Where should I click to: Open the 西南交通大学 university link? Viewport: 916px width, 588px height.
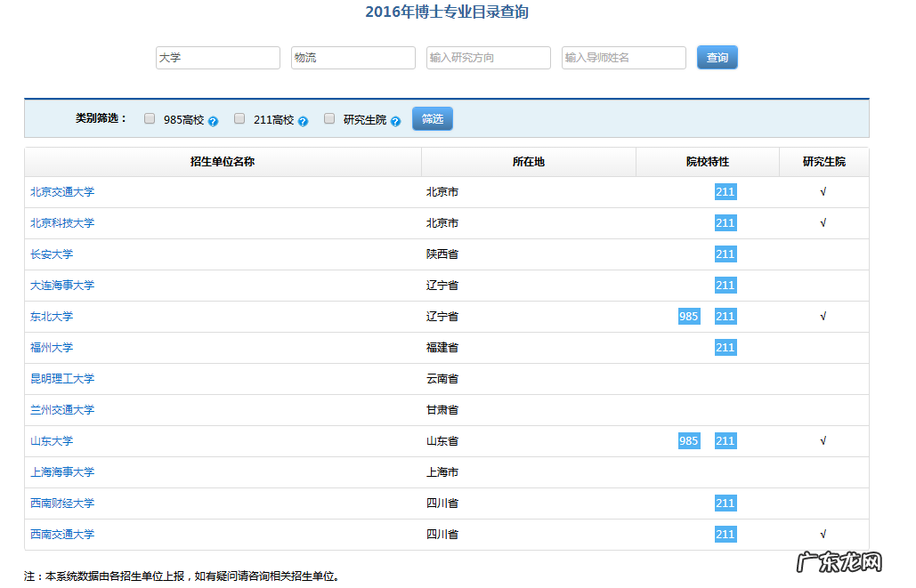click(x=61, y=534)
